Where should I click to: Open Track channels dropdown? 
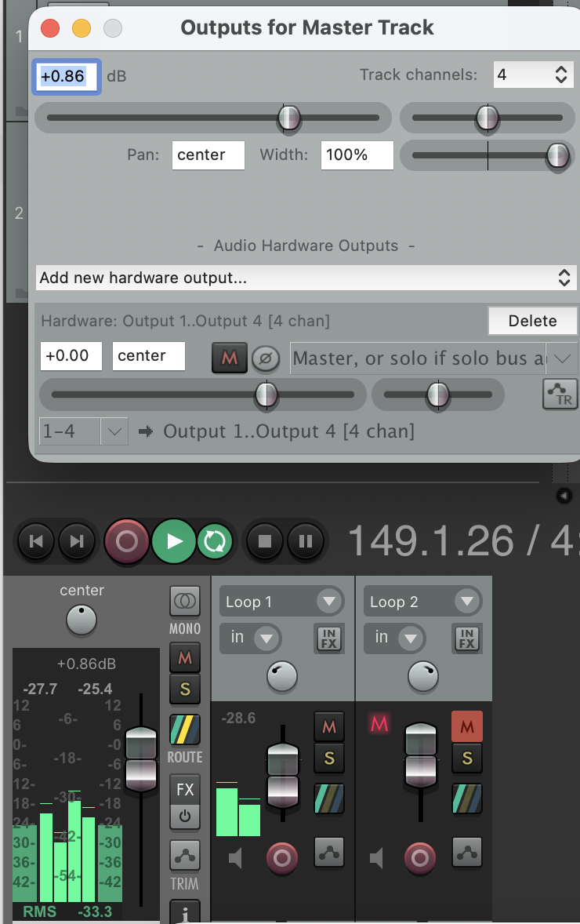coord(533,75)
